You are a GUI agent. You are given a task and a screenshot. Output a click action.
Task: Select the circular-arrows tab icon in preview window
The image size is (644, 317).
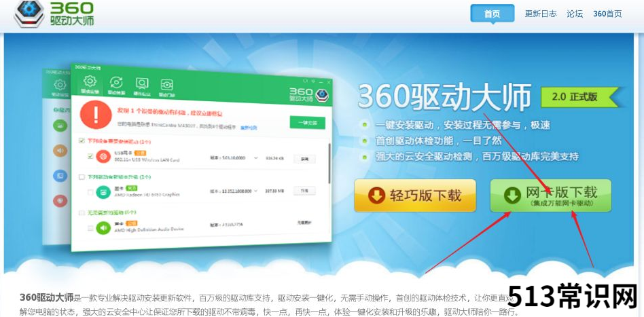pos(116,83)
